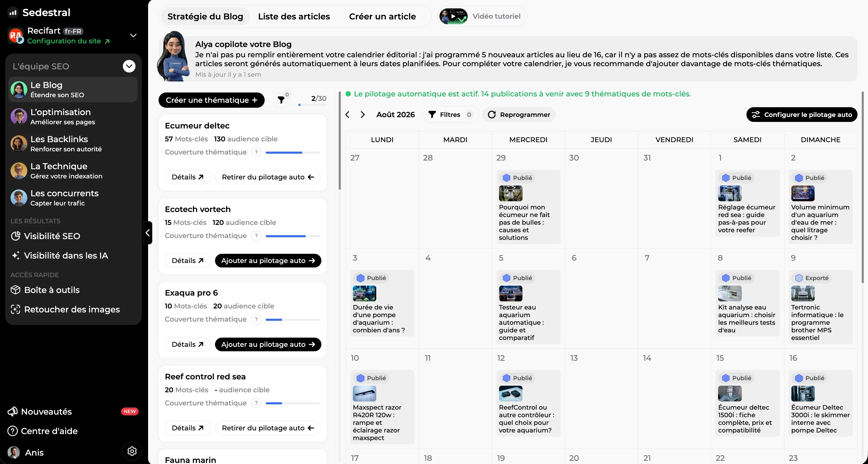Viewport: 868px width, 464px height.
Task: Play the Vidéo tutoriel thumbnail
Action: (453, 16)
